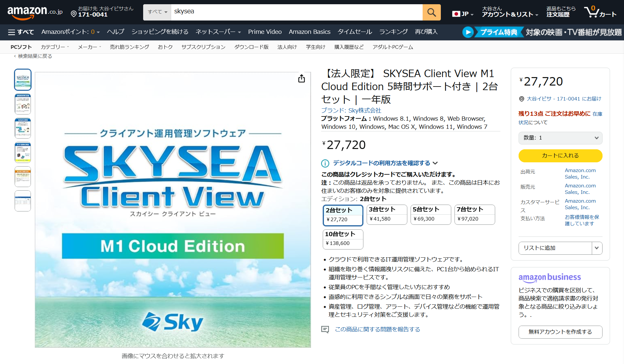The width and height of the screenshot is (624, 364).
Task: Open the 数量 quantity dropdown
Action: coord(560,138)
